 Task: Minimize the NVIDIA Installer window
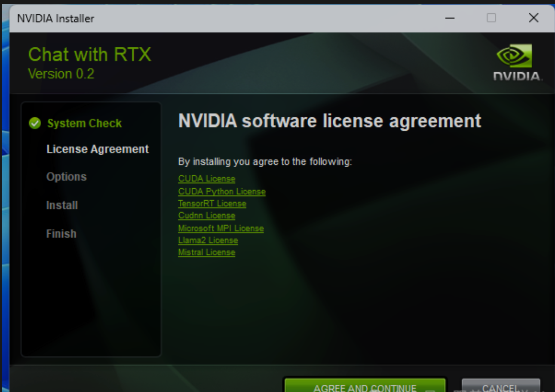point(450,18)
